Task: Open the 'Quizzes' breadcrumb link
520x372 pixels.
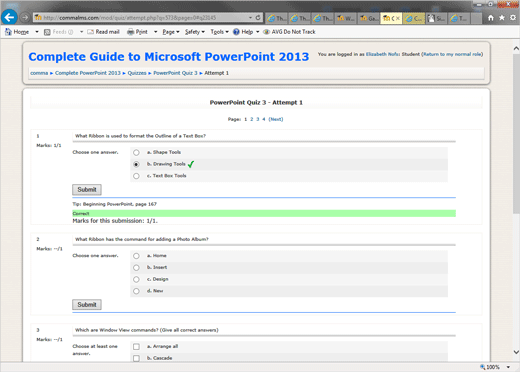Action: [x=137, y=73]
